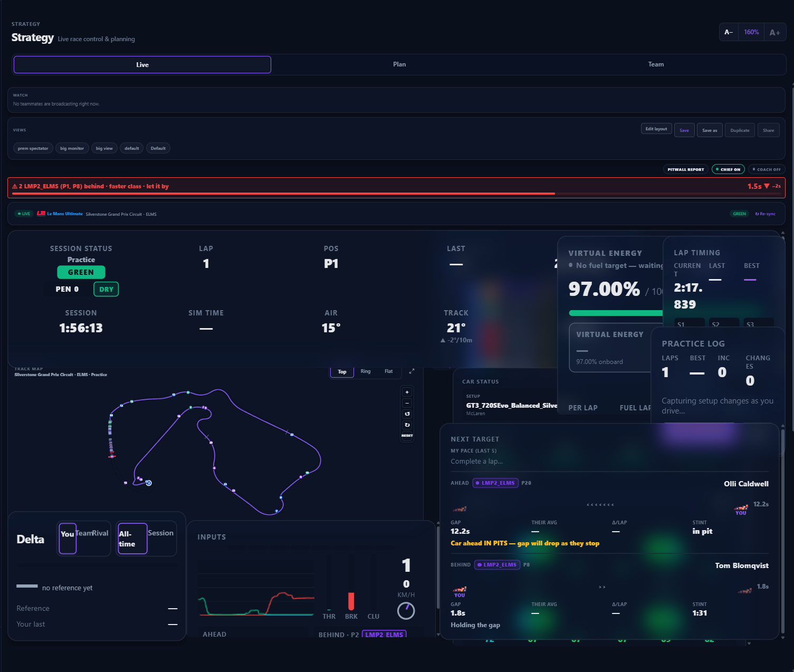Click the red gap-closing down arrow

click(x=767, y=186)
